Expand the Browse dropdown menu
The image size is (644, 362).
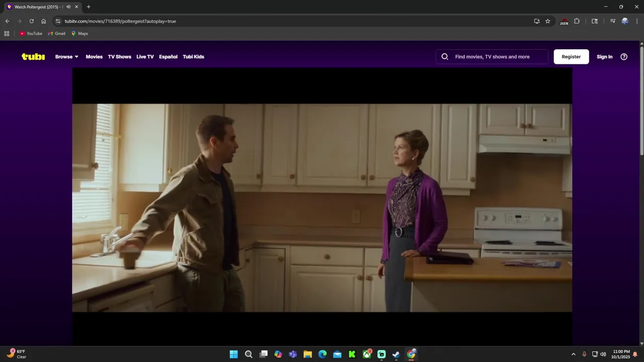tap(67, 57)
